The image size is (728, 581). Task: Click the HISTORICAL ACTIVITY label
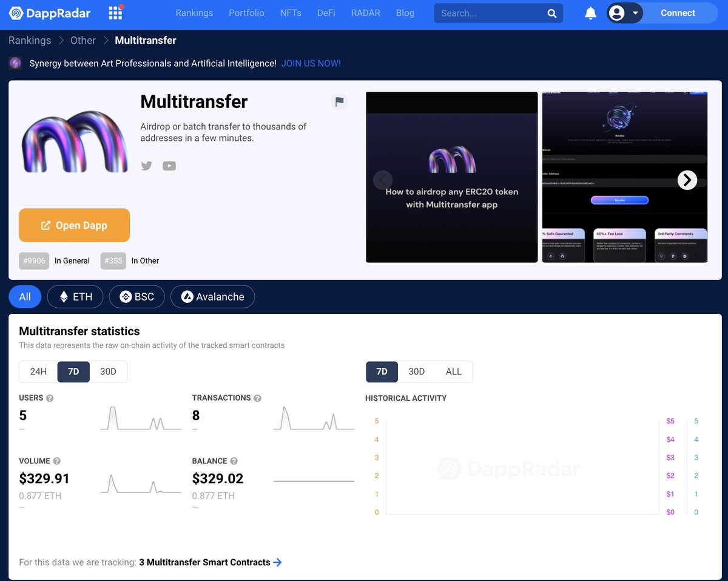[x=406, y=398]
